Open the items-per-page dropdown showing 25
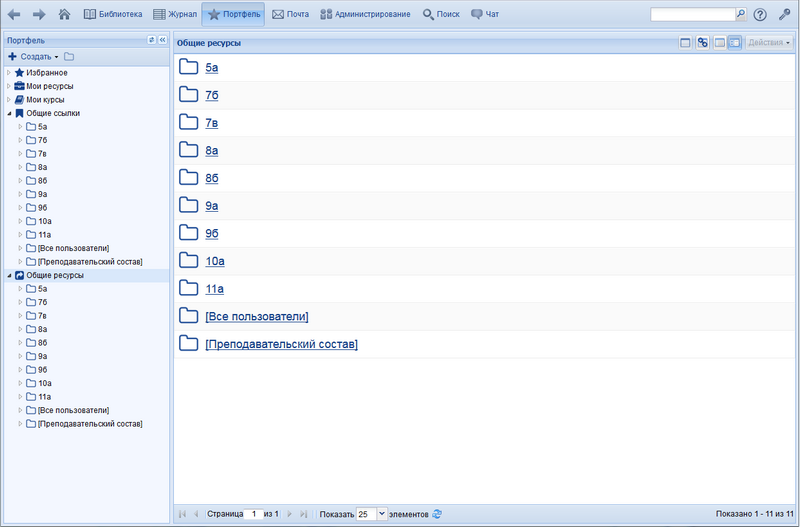Viewport: 800px width, 527px height. coord(381,514)
